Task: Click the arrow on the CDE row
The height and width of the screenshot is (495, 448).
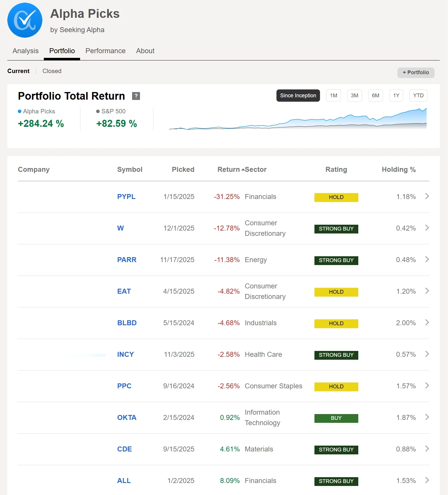Action: [427, 449]
